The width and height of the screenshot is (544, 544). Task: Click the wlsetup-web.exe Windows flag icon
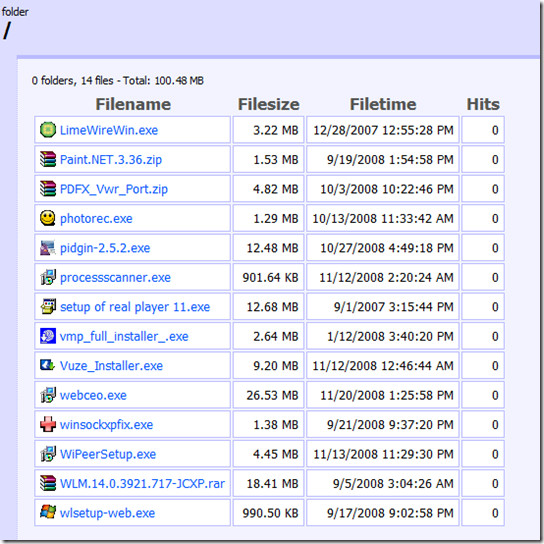[48, 512]
